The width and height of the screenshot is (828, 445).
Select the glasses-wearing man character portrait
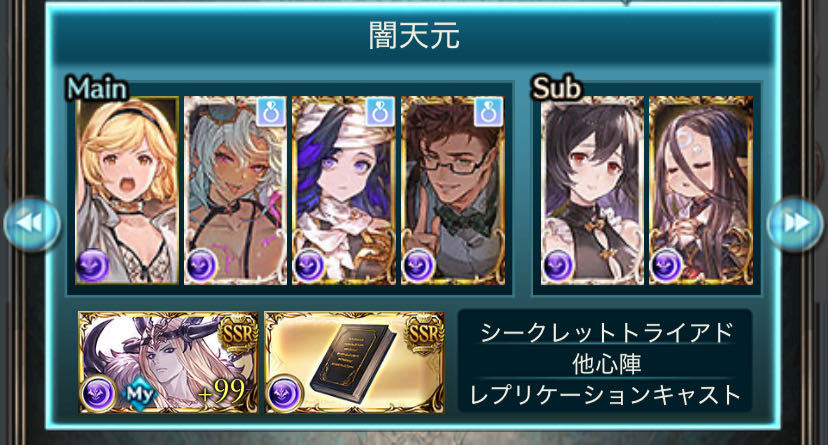(x=453, y=191)
